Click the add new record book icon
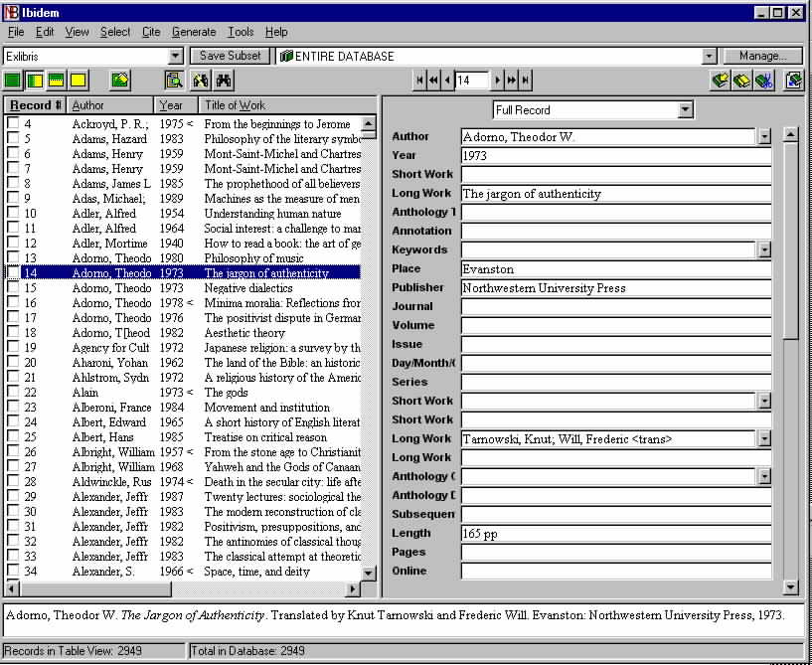Viewport: 812px width, 665px height. [x=721, y=81]
